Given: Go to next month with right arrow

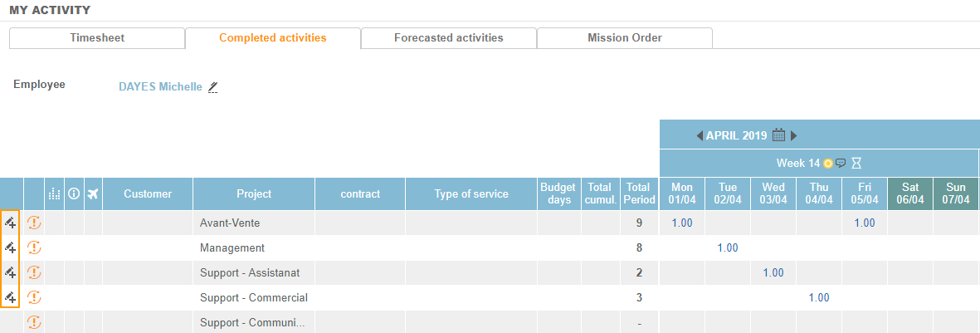Looking at the screenshot, I should (x=793, y=135).
